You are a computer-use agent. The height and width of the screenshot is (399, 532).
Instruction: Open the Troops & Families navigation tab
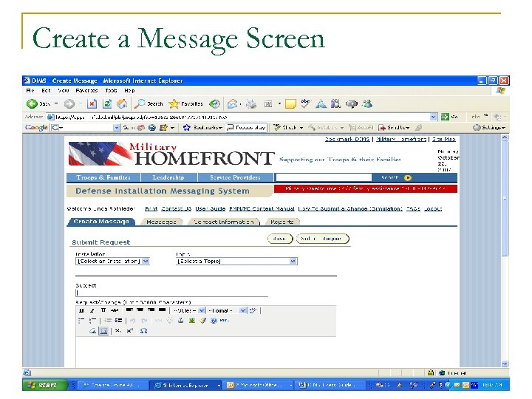pos(103,177)
